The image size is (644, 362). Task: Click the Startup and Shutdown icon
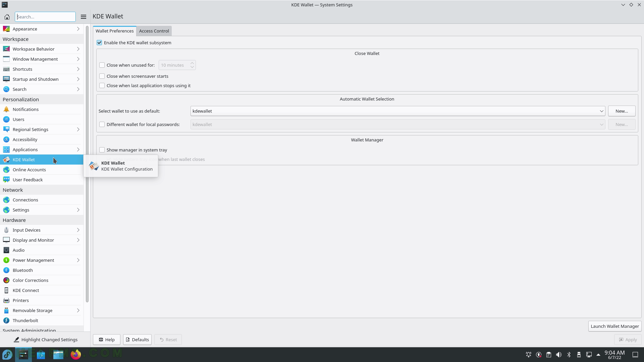click(x=6, y=79)
